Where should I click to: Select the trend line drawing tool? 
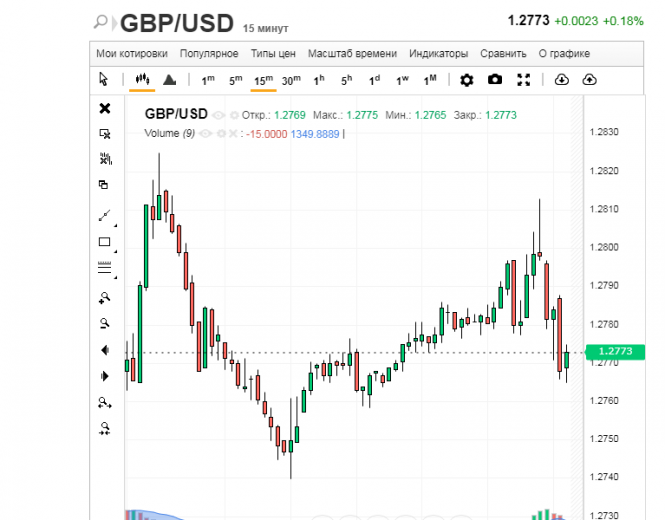[x=104, y=215]
